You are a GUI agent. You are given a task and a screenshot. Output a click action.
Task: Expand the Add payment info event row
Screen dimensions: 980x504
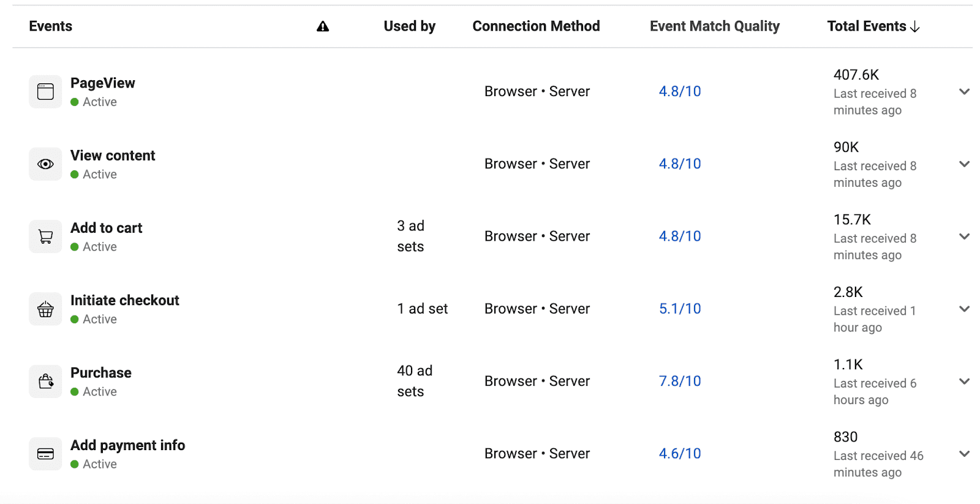click(x=964, y=454)
